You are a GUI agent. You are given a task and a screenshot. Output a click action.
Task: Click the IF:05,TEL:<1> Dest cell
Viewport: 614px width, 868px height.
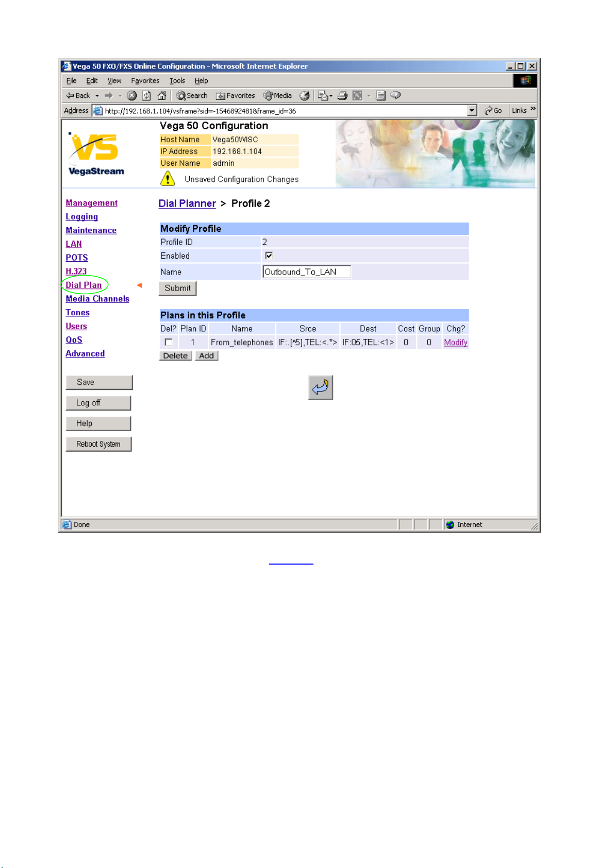click(368, 342)
